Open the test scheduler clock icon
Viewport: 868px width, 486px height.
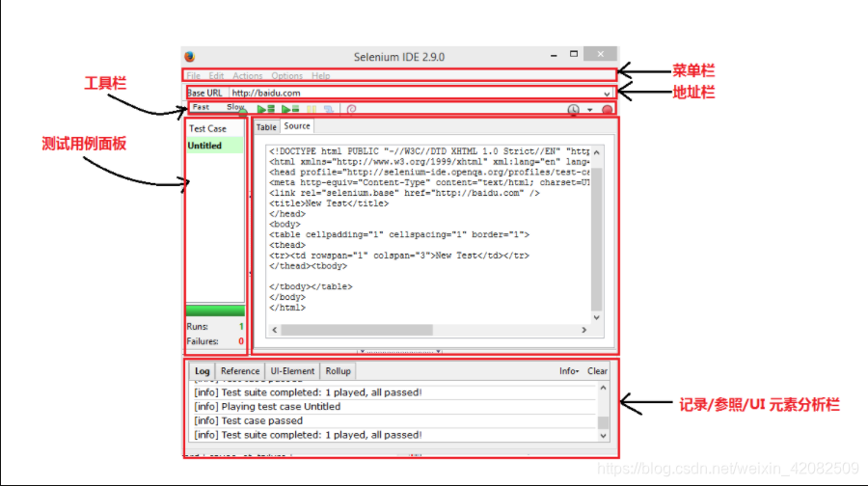(573, 110)
